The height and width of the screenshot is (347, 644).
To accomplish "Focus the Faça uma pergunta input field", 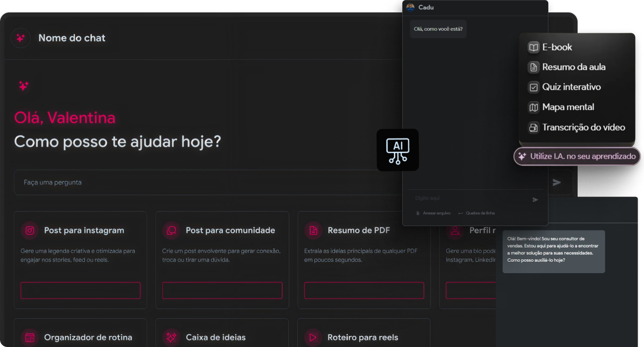I will click(x=198, y=182).
